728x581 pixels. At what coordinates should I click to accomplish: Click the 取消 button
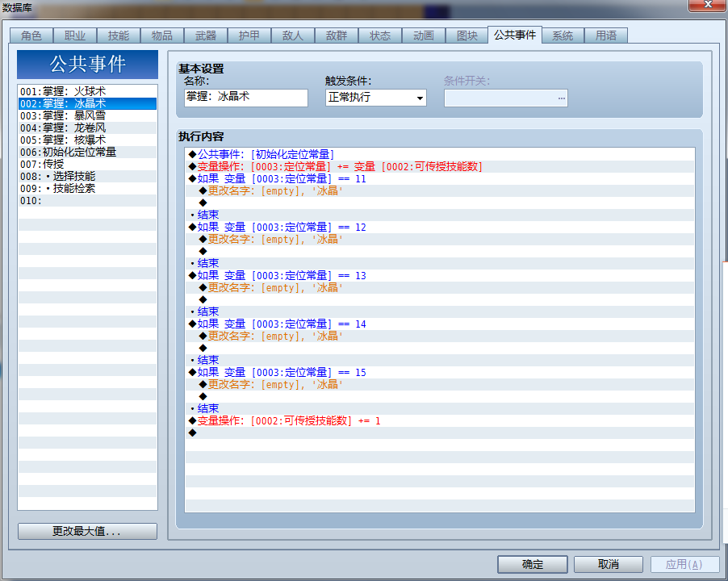coord(609,564)
